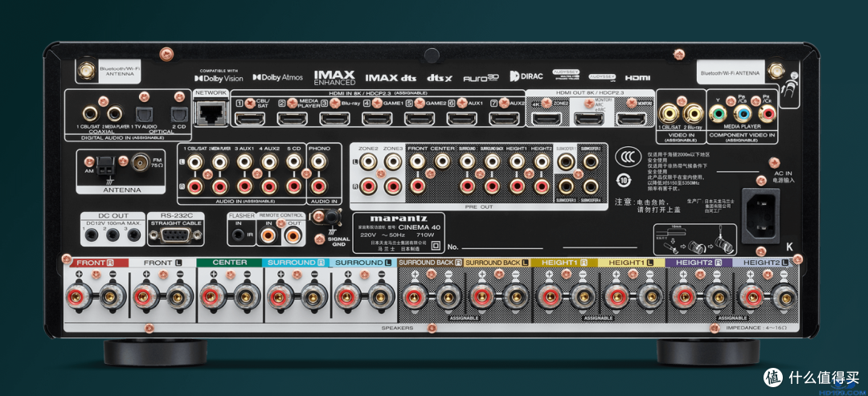Click PHONO right red audio jack

[x=317, y=186]
